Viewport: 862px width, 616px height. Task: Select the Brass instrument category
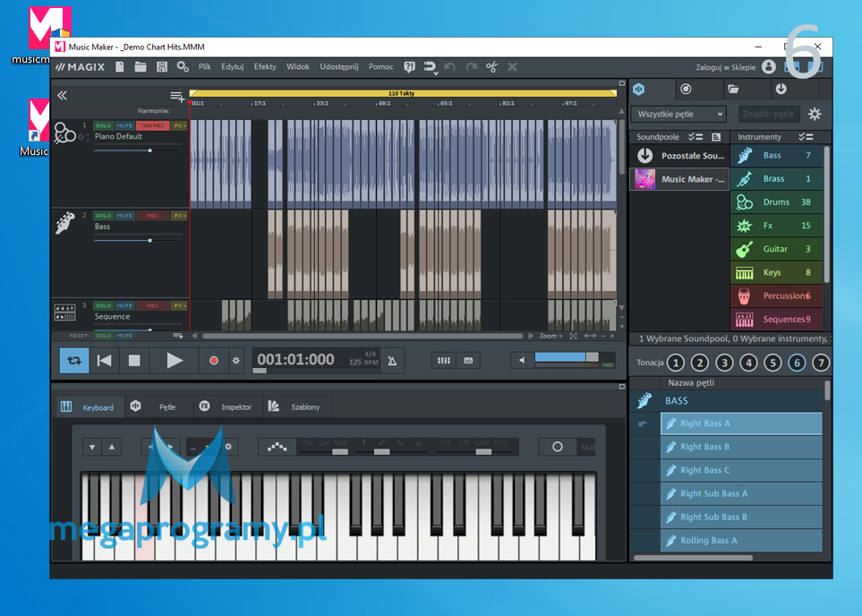click(x=776, y=179)
